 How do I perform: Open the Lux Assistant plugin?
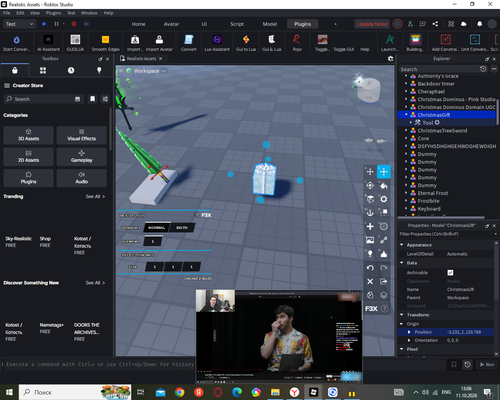pyautogui.click(x=217, y=43)
